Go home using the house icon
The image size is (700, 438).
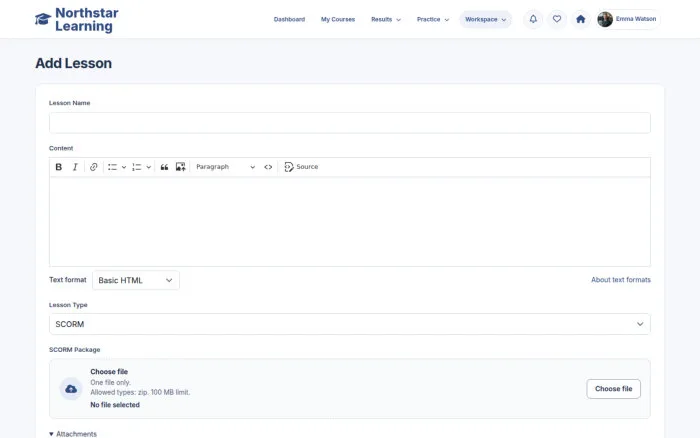pyautogui.click(x=580, y=19)
